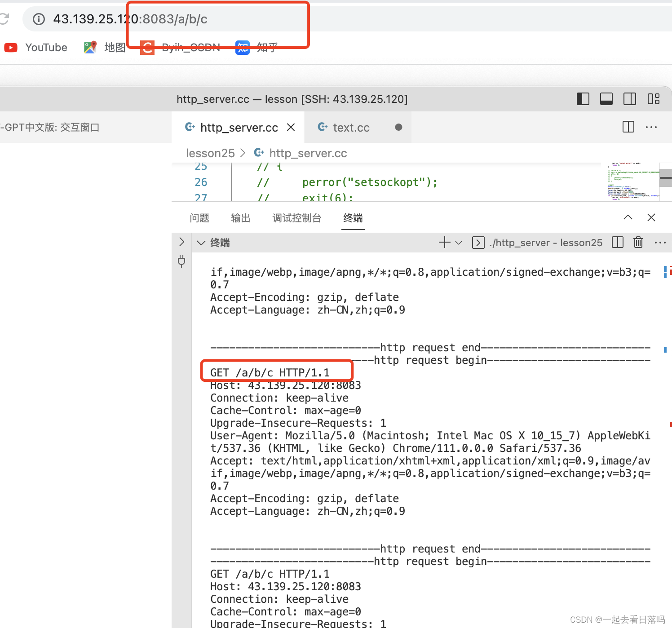Create a new terminal with plus icon
Screen dimensions: 672x628
pyautogui.click(x=444, y=243)
